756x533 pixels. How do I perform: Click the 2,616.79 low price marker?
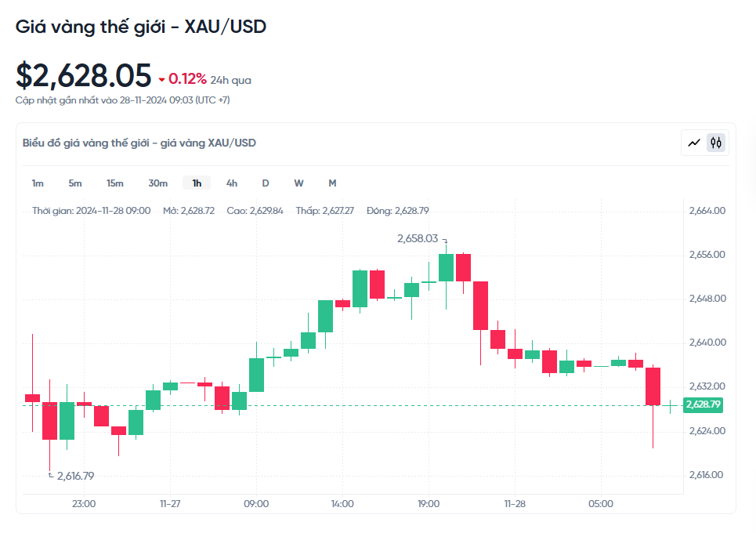click(x=75, y=476)
